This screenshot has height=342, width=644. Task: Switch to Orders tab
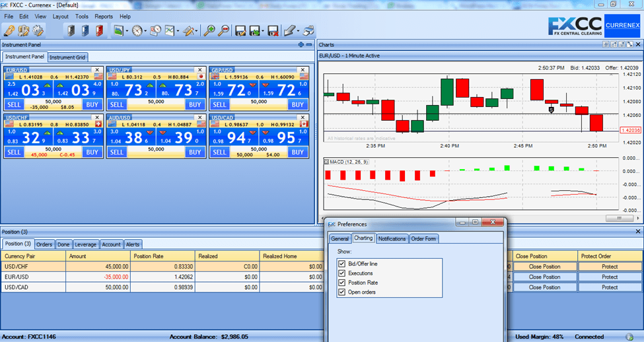pyautogui.click(x=44, y=244)
